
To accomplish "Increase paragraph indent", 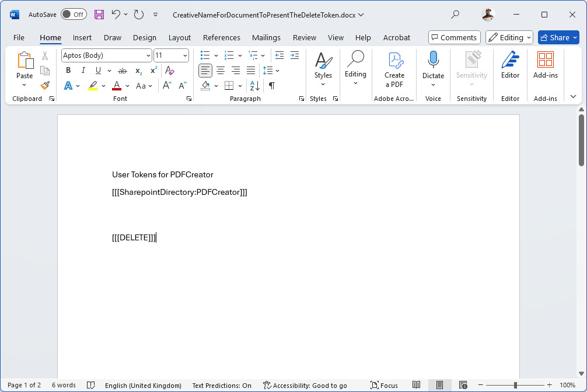I will pos(295,55).
